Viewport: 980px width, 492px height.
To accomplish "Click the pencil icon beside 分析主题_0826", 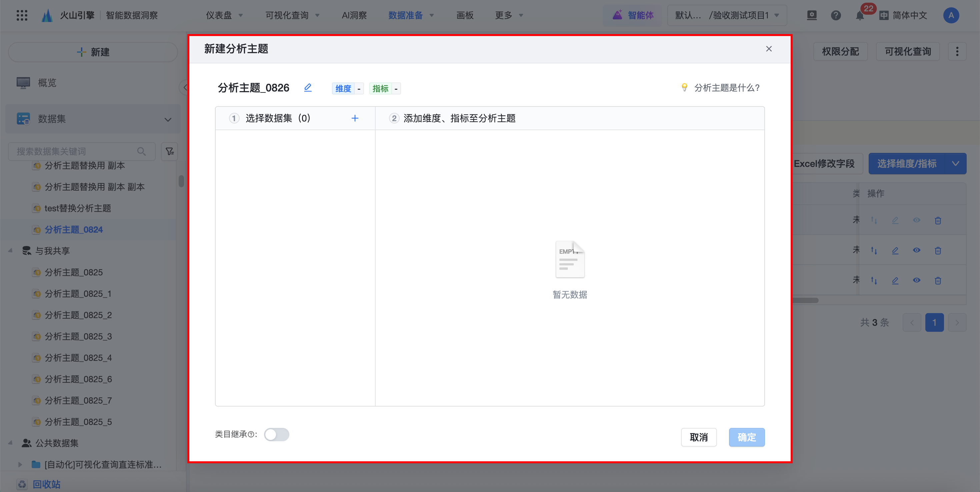I will tap(308, 88).
